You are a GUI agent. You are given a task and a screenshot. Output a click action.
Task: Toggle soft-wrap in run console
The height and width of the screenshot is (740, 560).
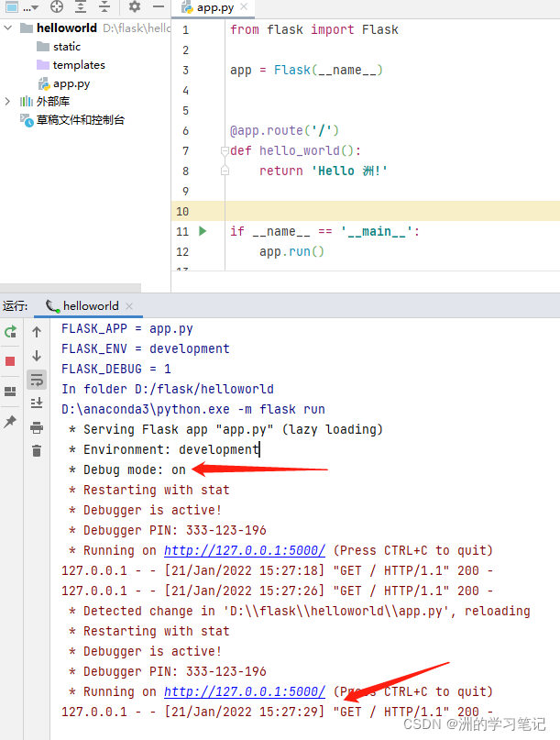click(37, 380)
